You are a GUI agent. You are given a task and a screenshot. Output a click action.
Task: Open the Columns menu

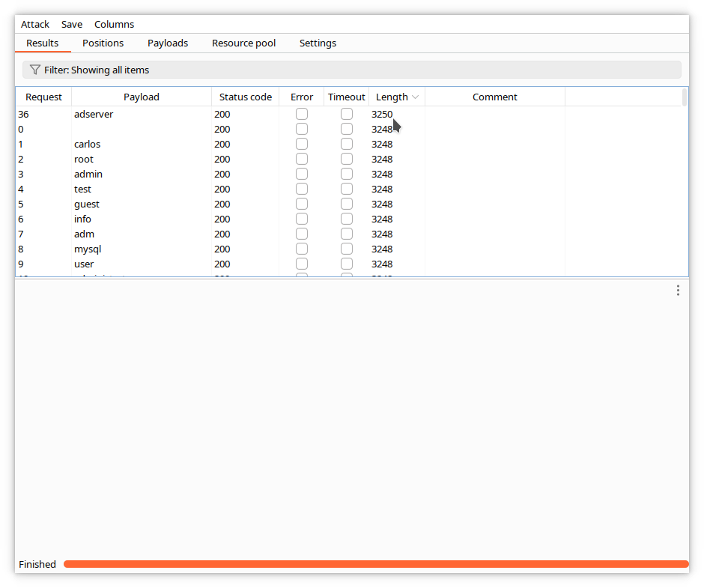pos(114,24)
